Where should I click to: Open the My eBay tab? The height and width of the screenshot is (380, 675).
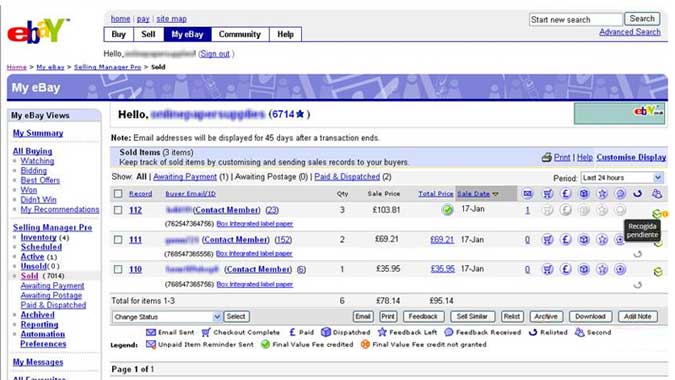pos(187,34)
